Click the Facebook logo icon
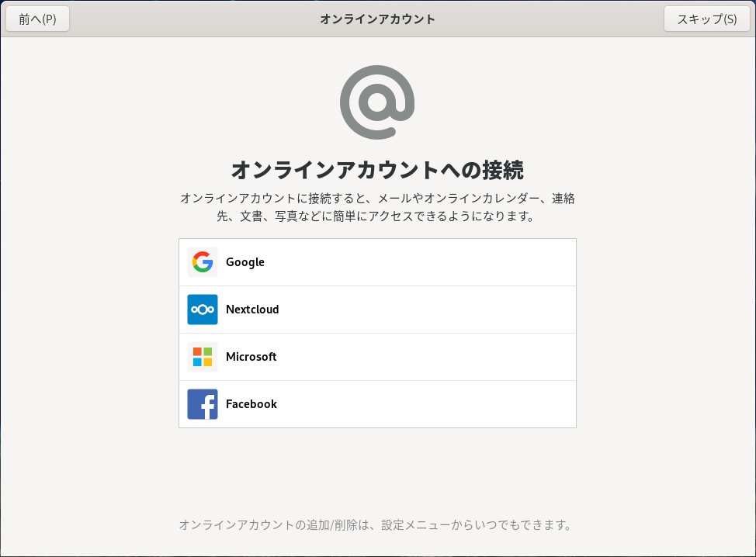The width and height of the screenshot is (756, 557). pyautogui.click(x=203, y=403)
